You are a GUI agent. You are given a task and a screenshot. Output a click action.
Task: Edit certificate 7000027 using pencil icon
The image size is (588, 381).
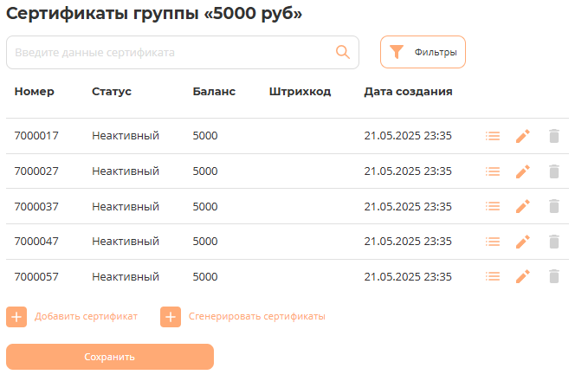(x=522, y=171)
